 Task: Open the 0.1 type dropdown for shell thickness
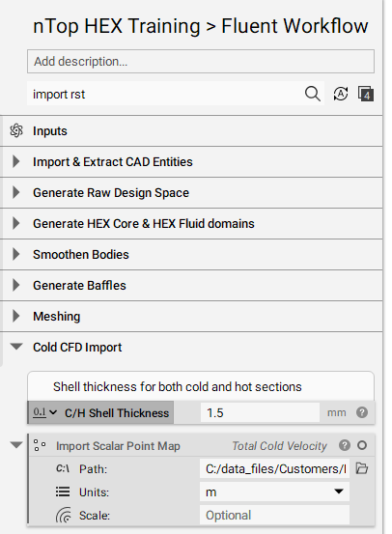pyautogui.click(x=45, y=412)
